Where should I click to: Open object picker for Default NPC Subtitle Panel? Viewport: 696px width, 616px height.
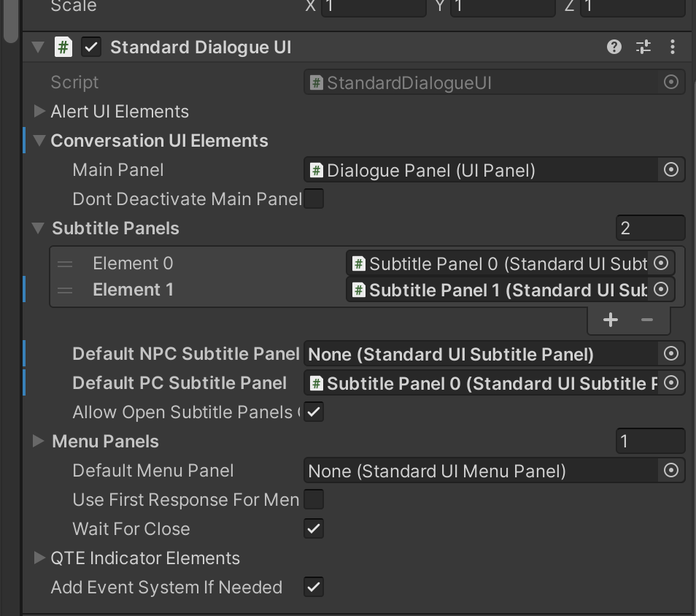pyautogui.click(x=670, y=353)
